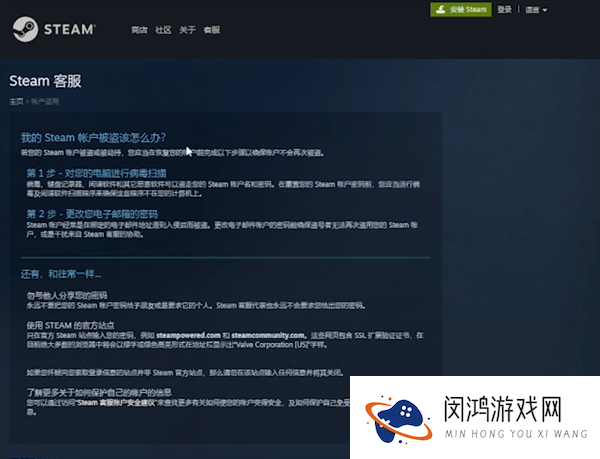Click the Steam 客服 page title
Viewport: 600px width, 459px height.
(45, 81)
